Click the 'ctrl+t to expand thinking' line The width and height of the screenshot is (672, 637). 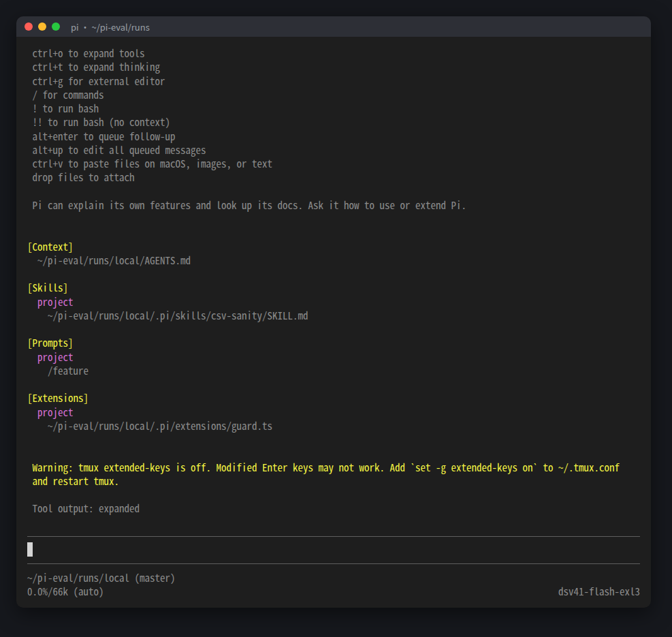[96, 67]
